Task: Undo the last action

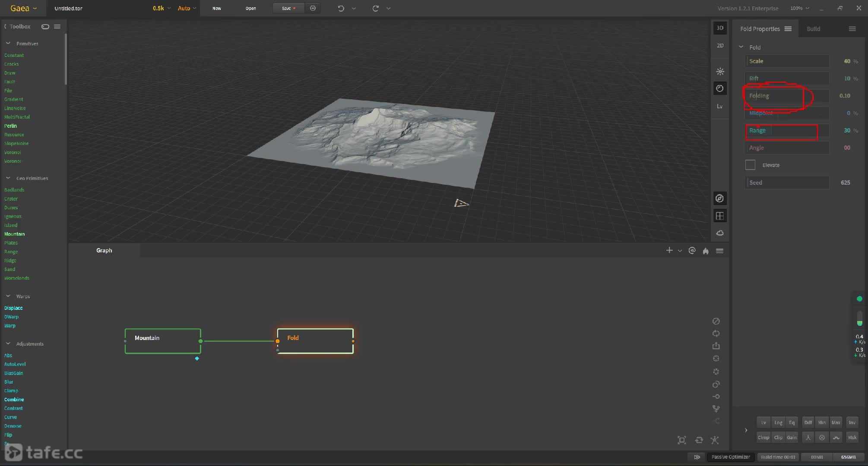Action: click(341, 8)
